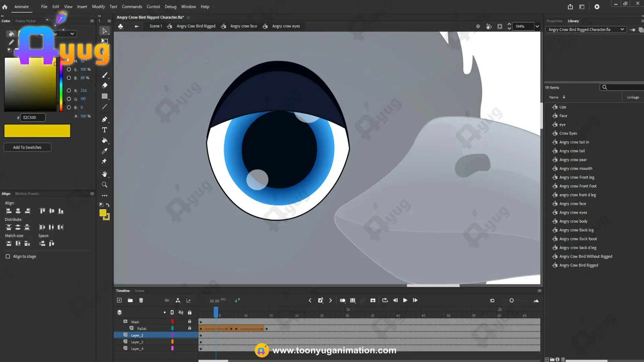This screenshot has width=644, height=362.
Task: Switch to the Properties tab
Action: [x=554, y=21]
